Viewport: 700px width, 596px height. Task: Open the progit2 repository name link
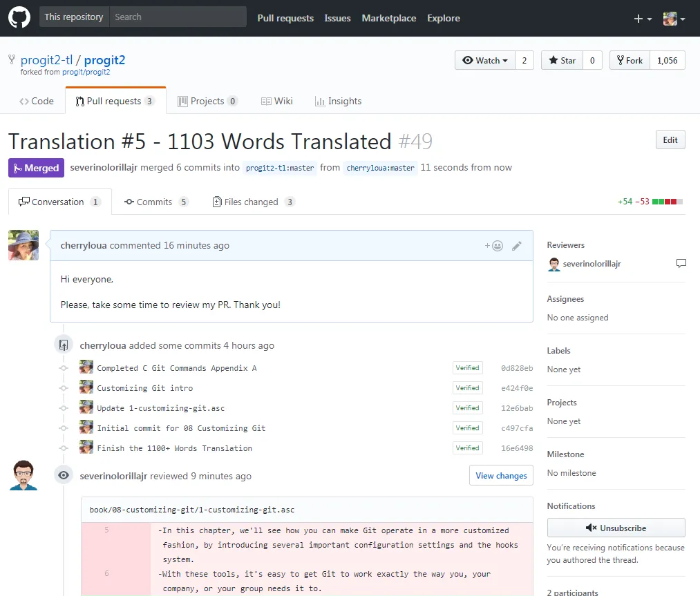[x=104, y=60]
